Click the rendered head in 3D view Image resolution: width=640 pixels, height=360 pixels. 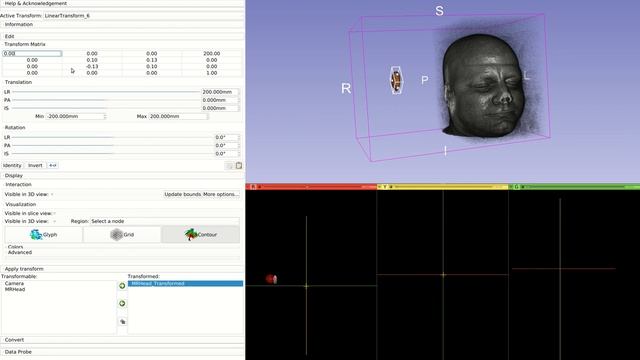[x=484, y=86]
